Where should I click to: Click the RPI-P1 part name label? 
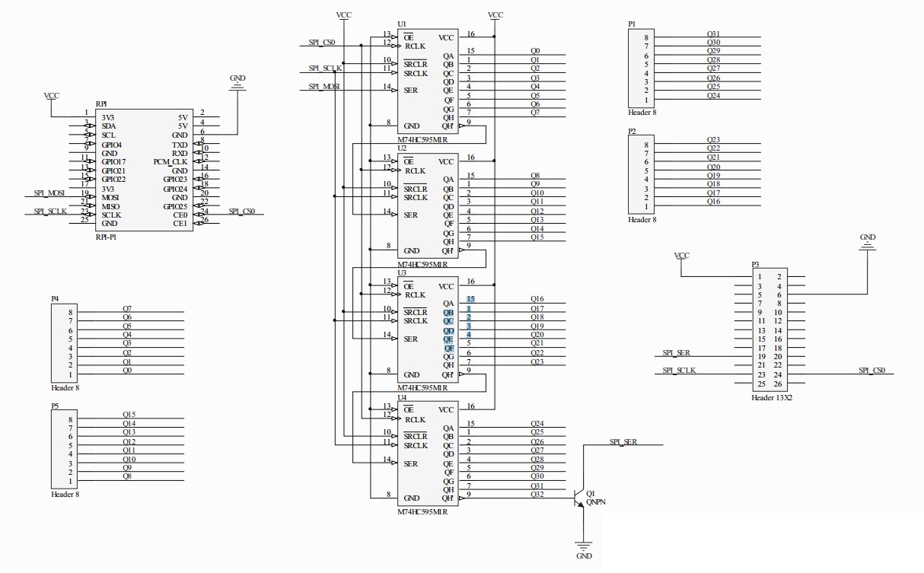(x=106, y=237)
